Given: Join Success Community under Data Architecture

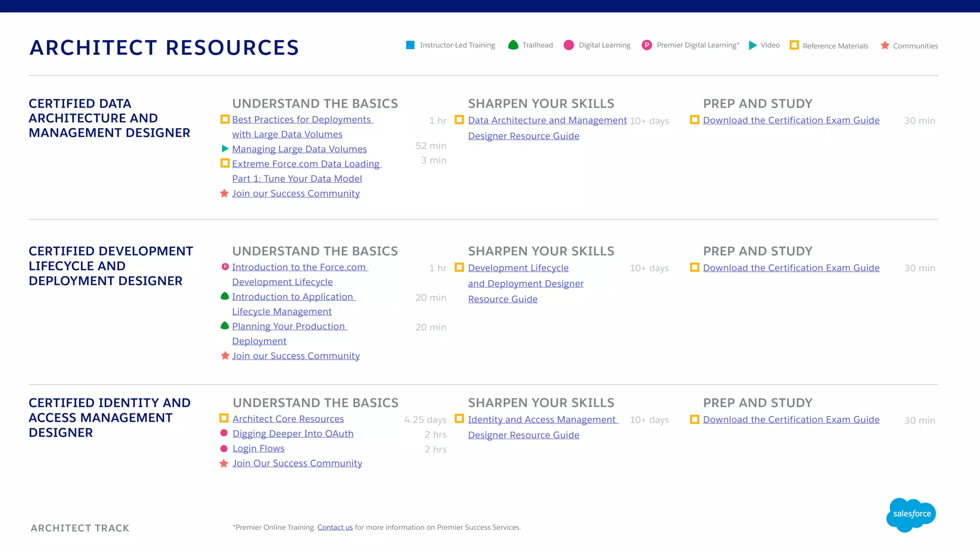Looking at the screenshot, I should pyautogui.click(x=296, y=194).
